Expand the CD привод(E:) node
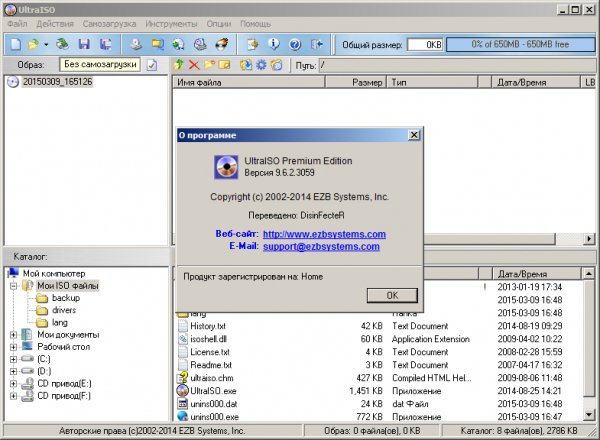The height and width of the screenshot is (440, 600). [x=13, y=384]
